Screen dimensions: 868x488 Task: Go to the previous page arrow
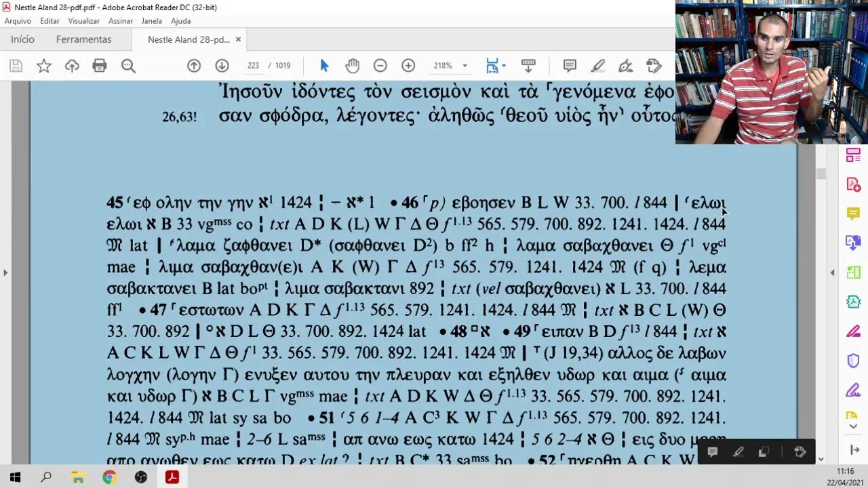pos(194,66)
